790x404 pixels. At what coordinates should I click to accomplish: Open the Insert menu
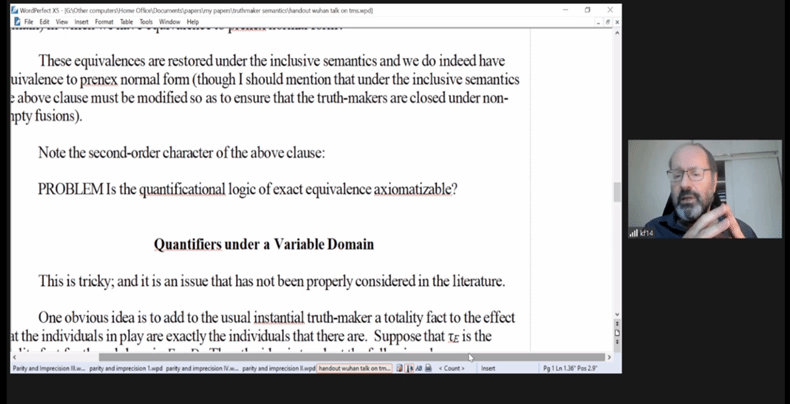click(80, 21)
